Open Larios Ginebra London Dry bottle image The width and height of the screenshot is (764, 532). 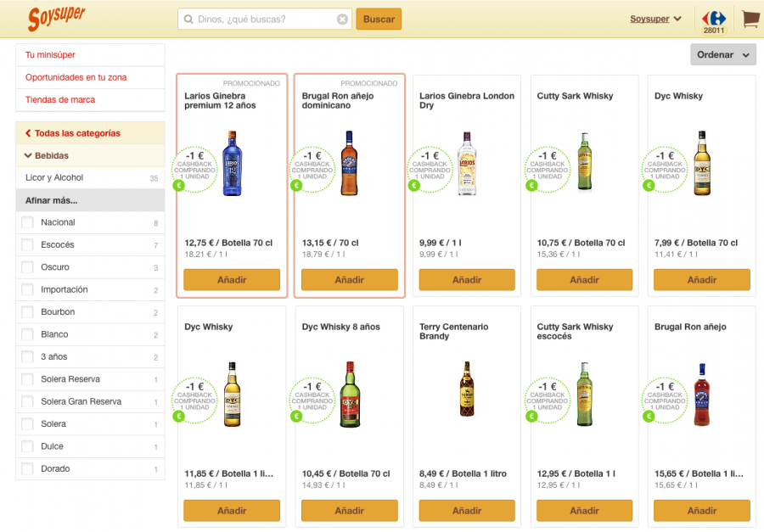[467, 163]
